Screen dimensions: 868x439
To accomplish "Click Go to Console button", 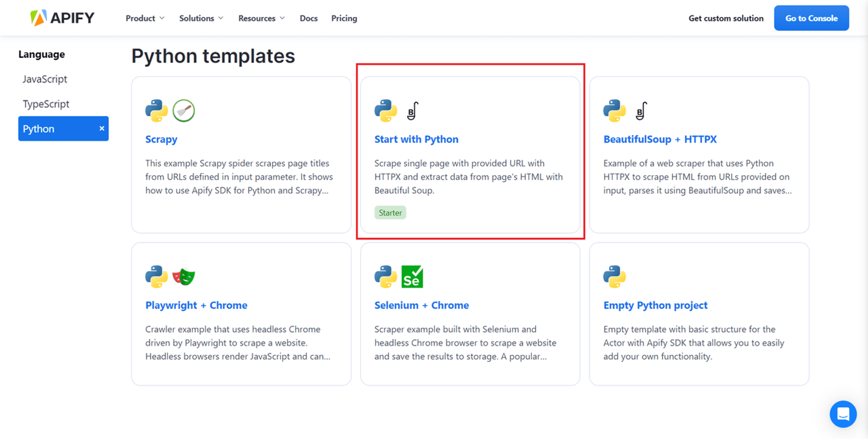I will 811,18.
